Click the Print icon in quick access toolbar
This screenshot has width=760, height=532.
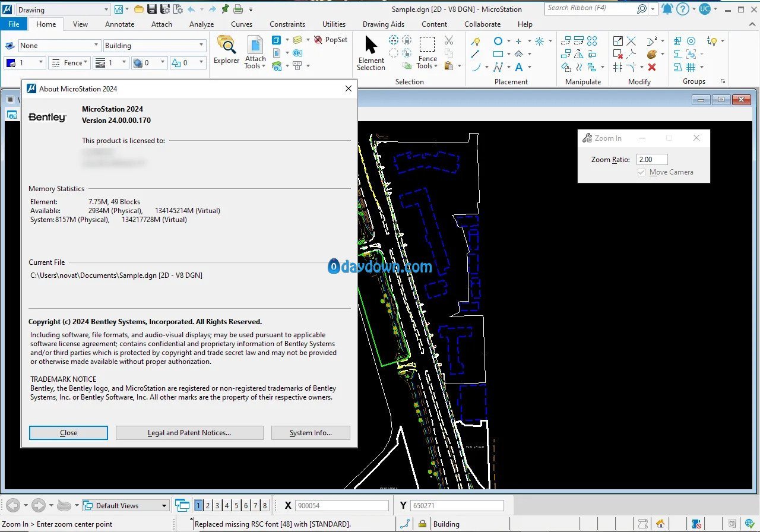(238, 9)
